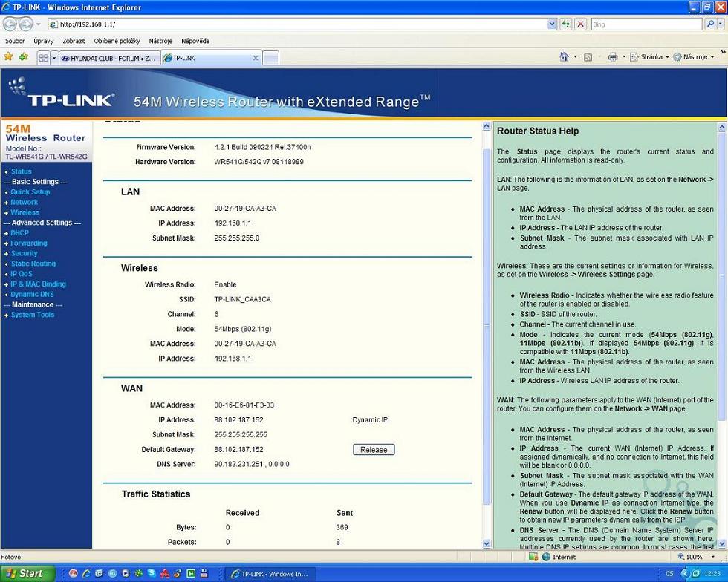Click the CS language indicator

click(x=669, y=574)
